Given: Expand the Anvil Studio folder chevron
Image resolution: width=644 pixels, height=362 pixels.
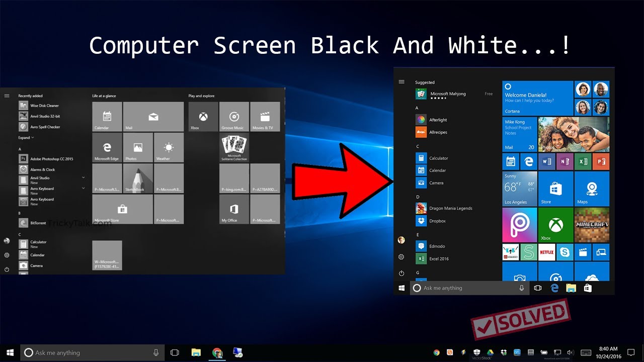Looking at the screenshot, I should point(84,177).
